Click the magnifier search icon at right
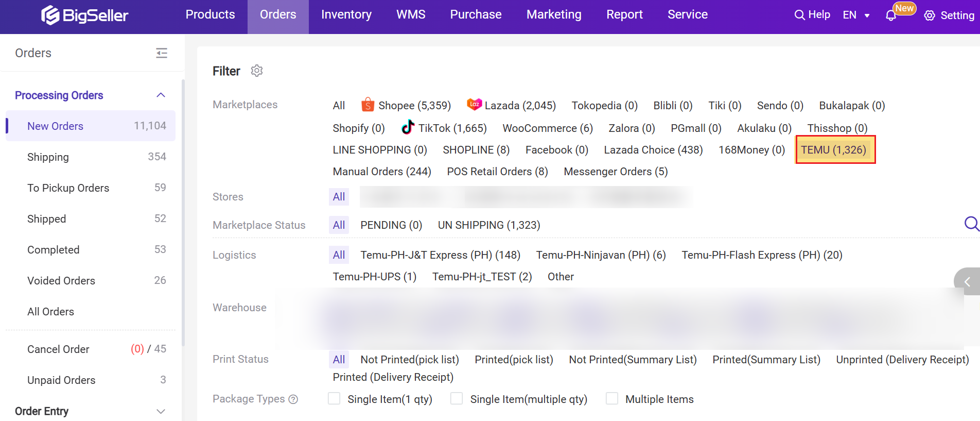 [x=971, y=224]
